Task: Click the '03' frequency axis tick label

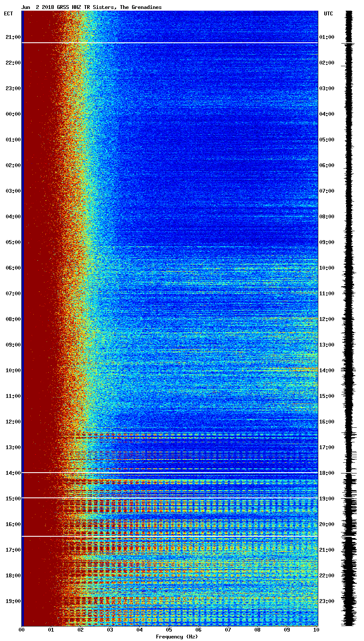Action: pyautogui.click(x=110, y=630)
